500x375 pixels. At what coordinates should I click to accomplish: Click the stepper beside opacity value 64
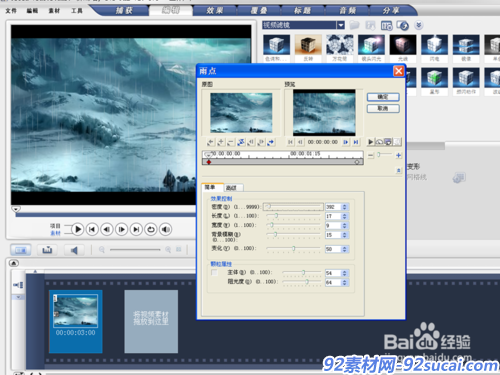[x=345, y=282]
